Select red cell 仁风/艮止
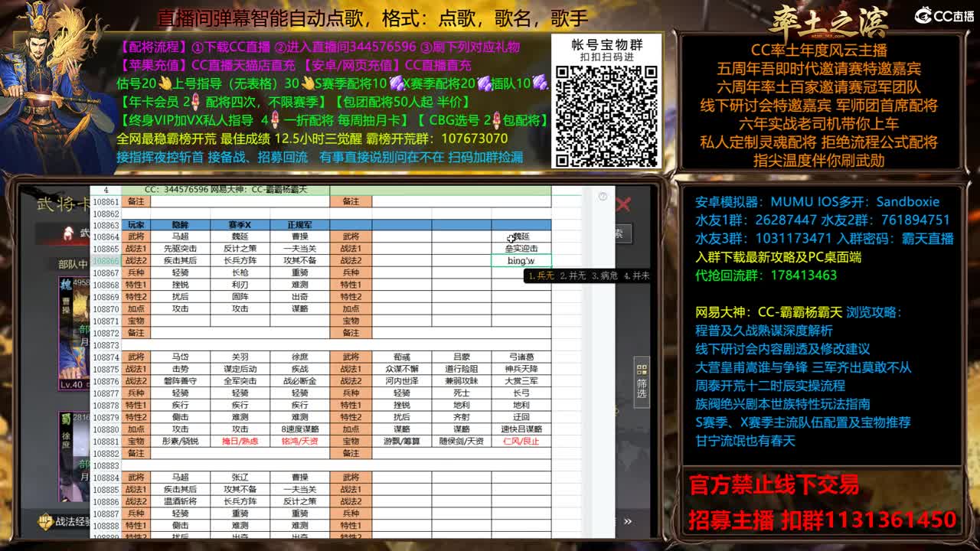980x551 pixels. [521, 442]
